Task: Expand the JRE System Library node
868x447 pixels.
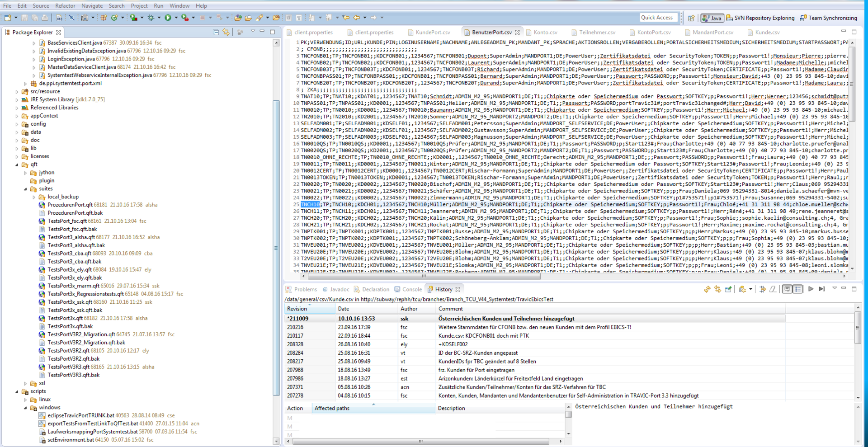Action: click(17, 99)
